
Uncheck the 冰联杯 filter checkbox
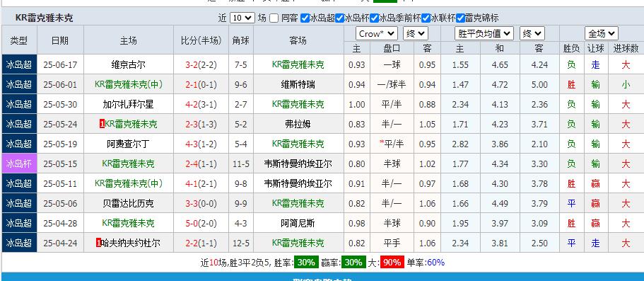(426, 18)
